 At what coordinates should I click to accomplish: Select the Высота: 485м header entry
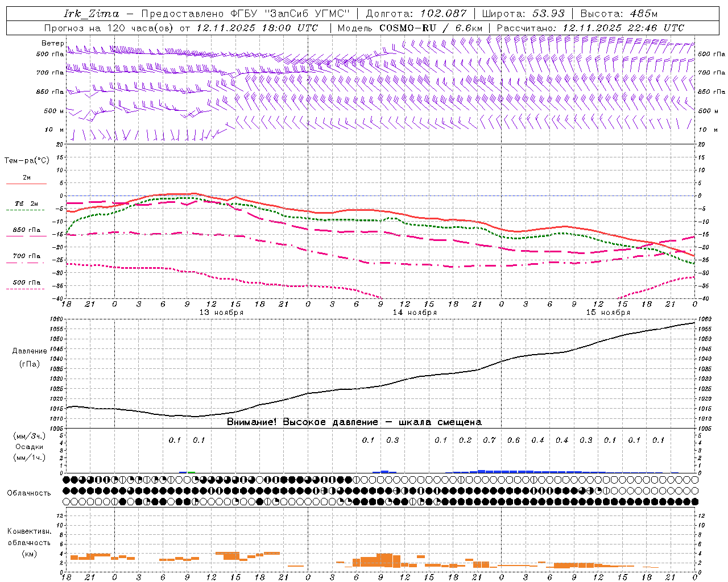click(619, 14)
